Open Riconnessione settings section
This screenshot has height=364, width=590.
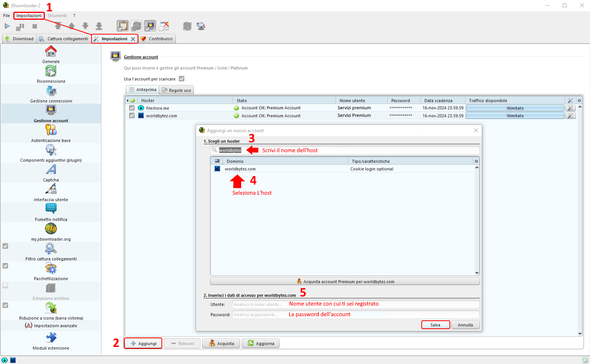pos(51,74)
